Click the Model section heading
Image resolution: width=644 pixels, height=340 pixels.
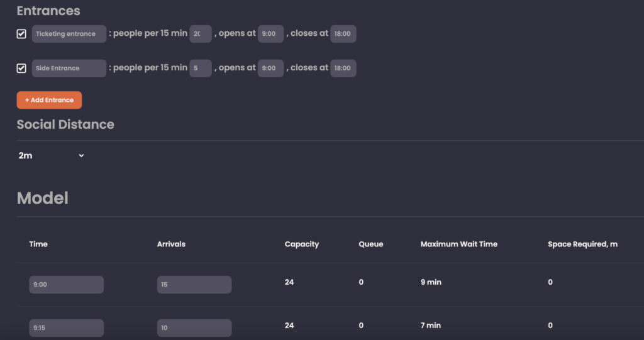pos(43,198)
